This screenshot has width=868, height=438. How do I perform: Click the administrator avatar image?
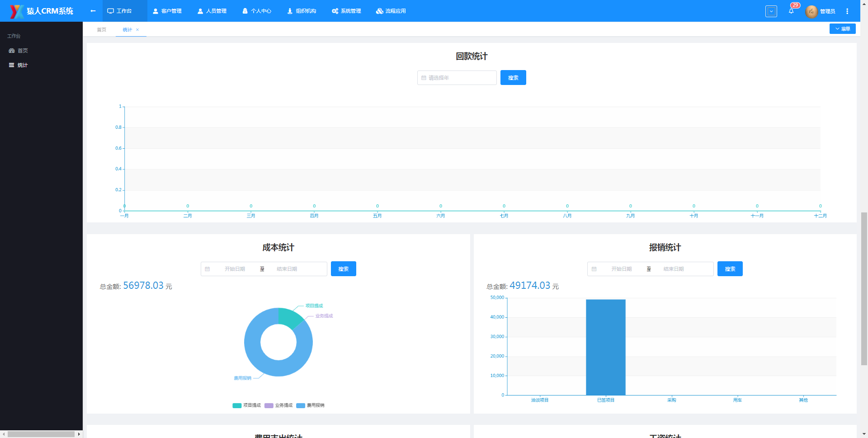coord(811,11)
